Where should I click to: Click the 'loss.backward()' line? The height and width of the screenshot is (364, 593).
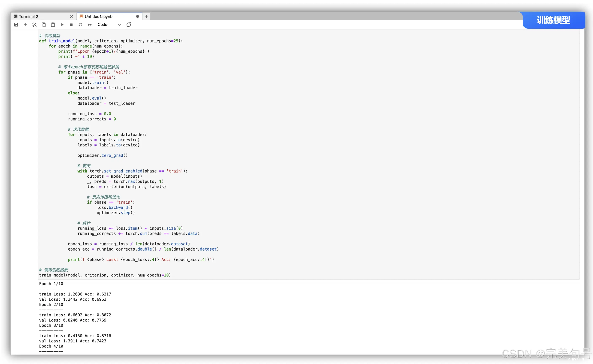[x=115, y=207]
